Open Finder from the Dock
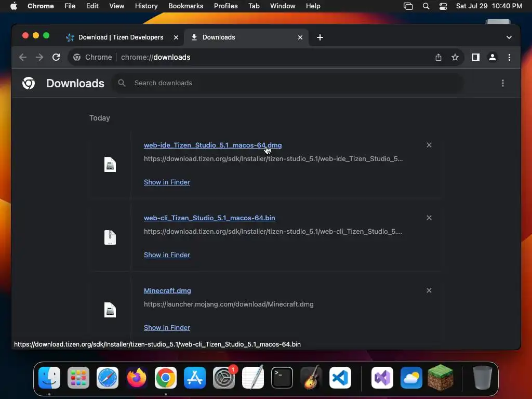 pyautogui.click(x=49, y=378)
